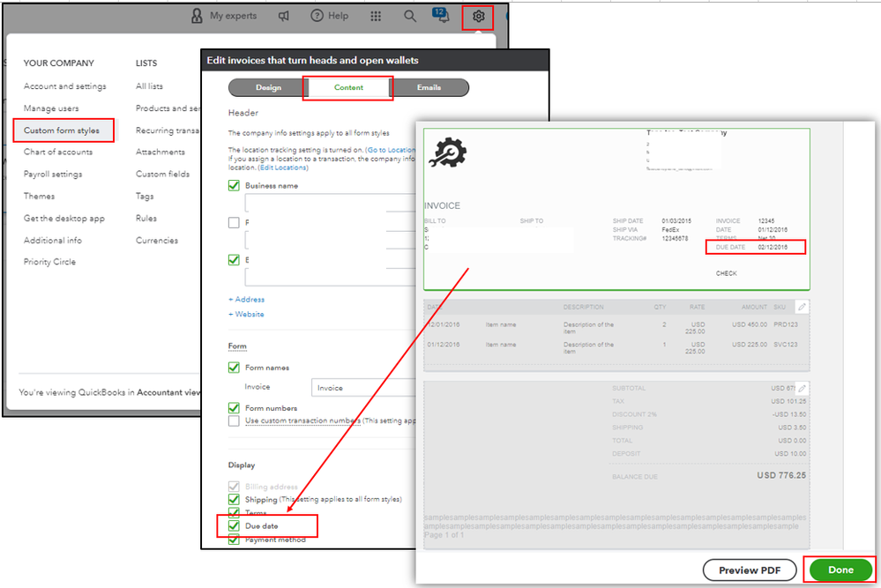This screenshot has width=881, height=588.
Task: Enable Use custom transaction numbers checkbox
Action: 235,421
